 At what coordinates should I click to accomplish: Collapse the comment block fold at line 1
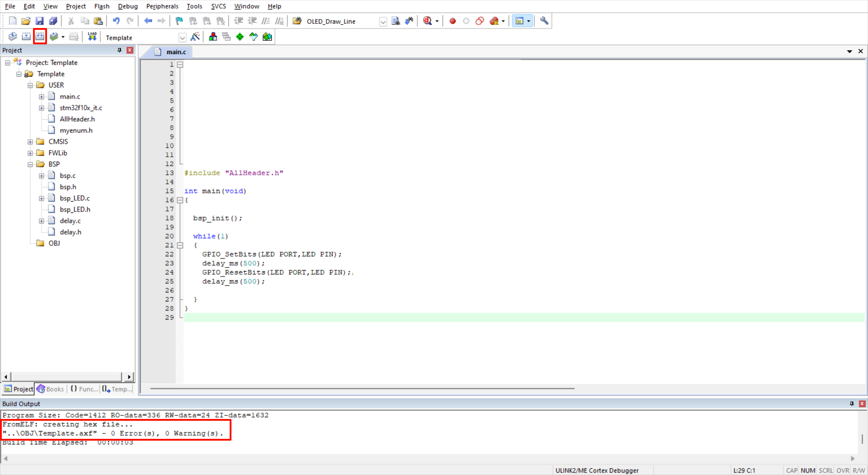(180, 65)
